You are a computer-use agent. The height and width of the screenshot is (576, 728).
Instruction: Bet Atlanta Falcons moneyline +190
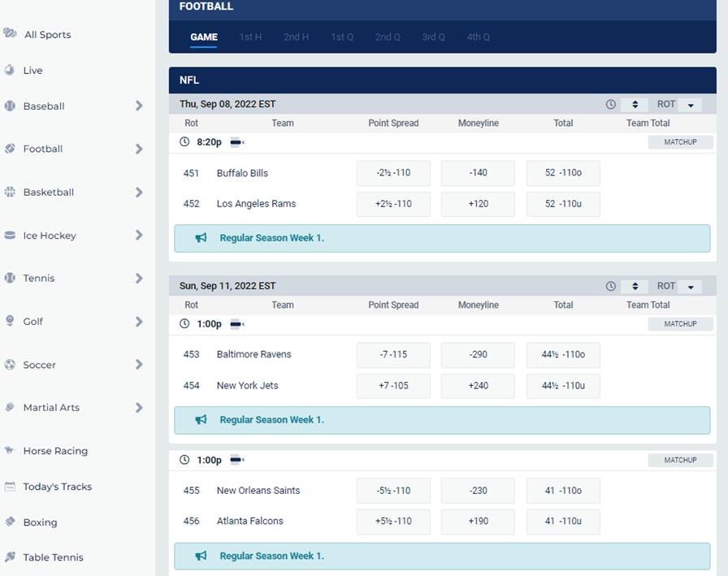(x=478, y=522)
